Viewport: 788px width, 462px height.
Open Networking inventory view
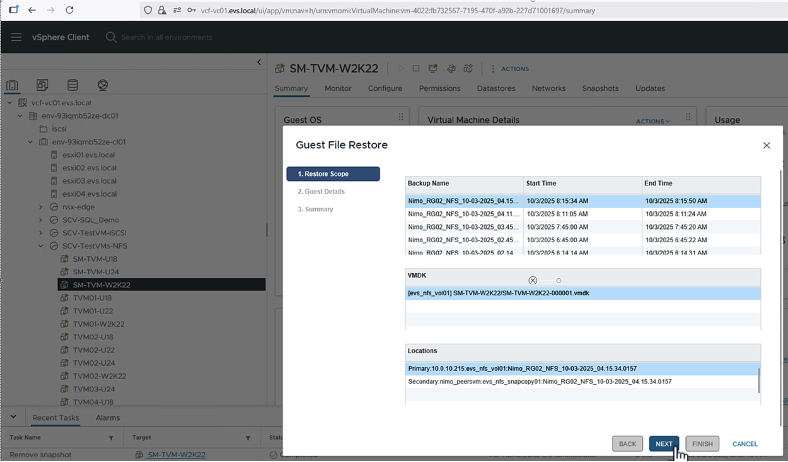pyautogui.click(x=103, y=85)
